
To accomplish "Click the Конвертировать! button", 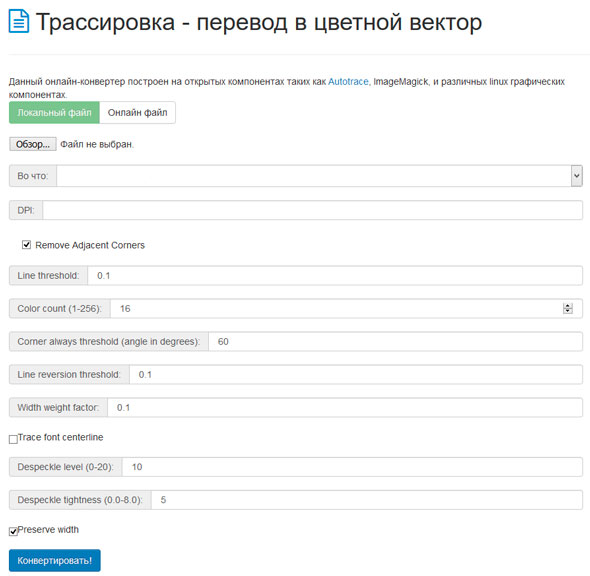I will [55, 560].
